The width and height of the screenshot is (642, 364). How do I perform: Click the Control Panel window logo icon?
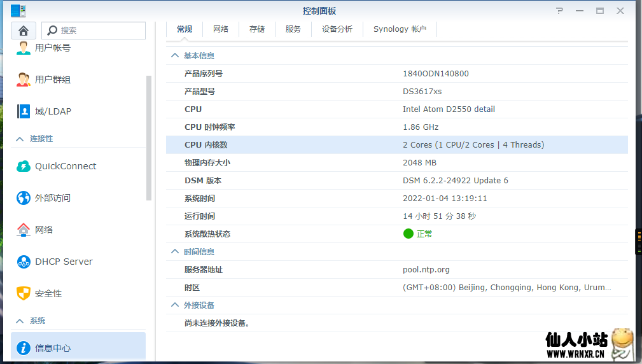pyautogui.click(x=18, y=11)
